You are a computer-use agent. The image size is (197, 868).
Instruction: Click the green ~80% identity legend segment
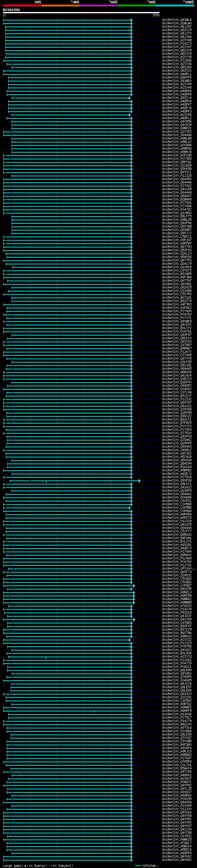(x=137, y=6)
